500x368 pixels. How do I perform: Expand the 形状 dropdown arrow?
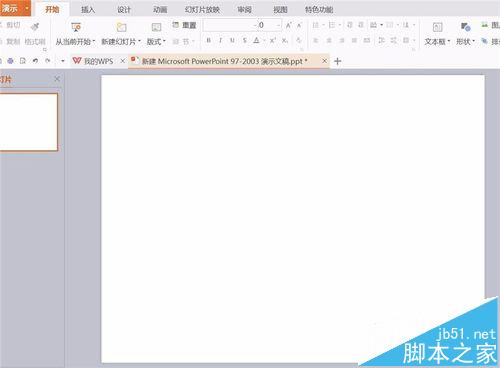click(473, 41)
